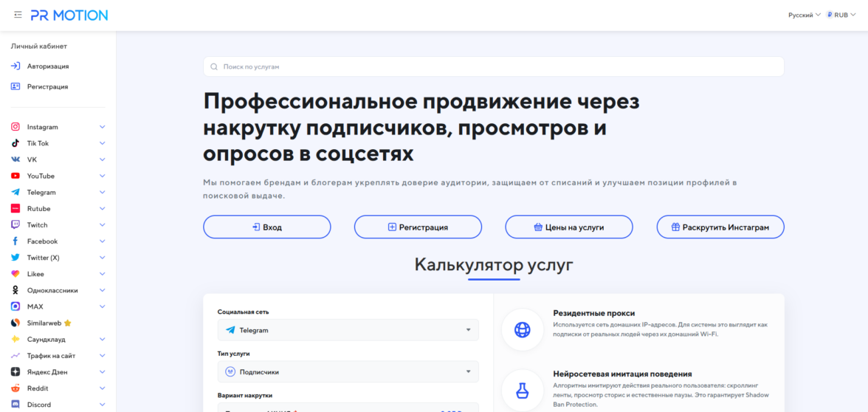
Task: Click the Нейросетевая имитация поведения title
Action: [622, 374]
